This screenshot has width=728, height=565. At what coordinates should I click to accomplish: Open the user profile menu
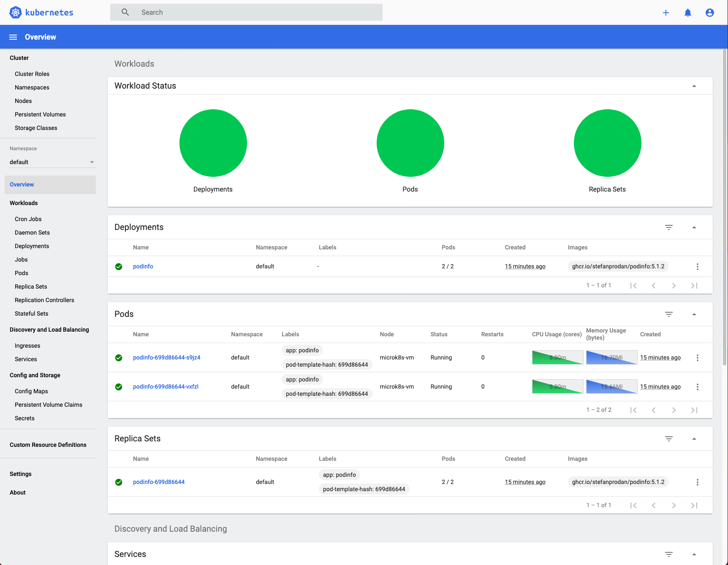coord(710,12)
